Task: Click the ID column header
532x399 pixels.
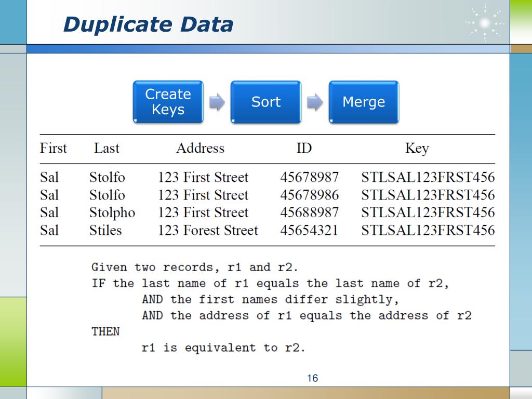Action: (304, 148)
